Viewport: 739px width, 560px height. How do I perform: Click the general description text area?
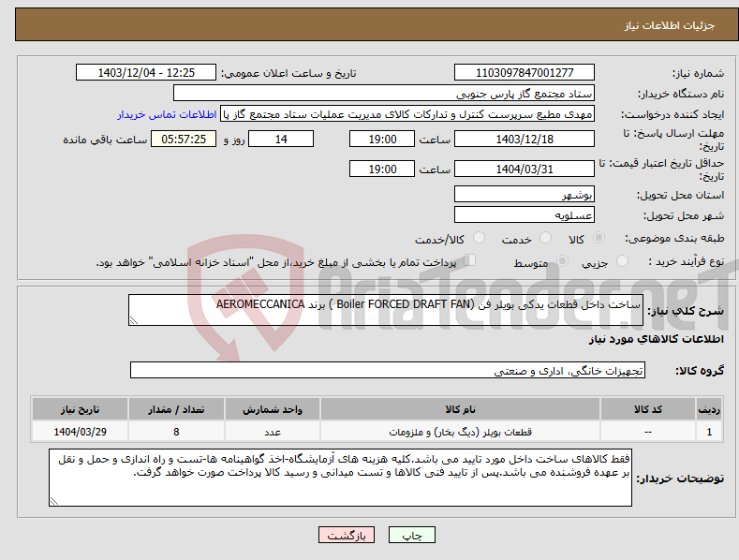[386, 310]
